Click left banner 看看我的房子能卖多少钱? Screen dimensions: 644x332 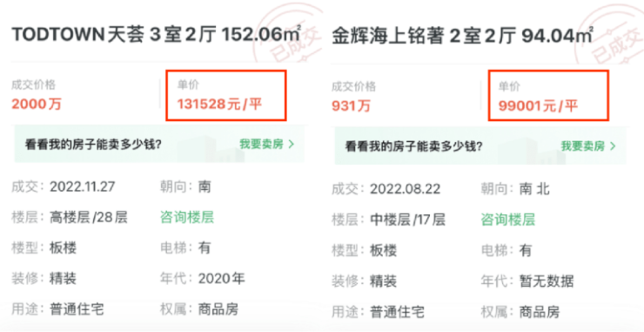pos(93,145)
